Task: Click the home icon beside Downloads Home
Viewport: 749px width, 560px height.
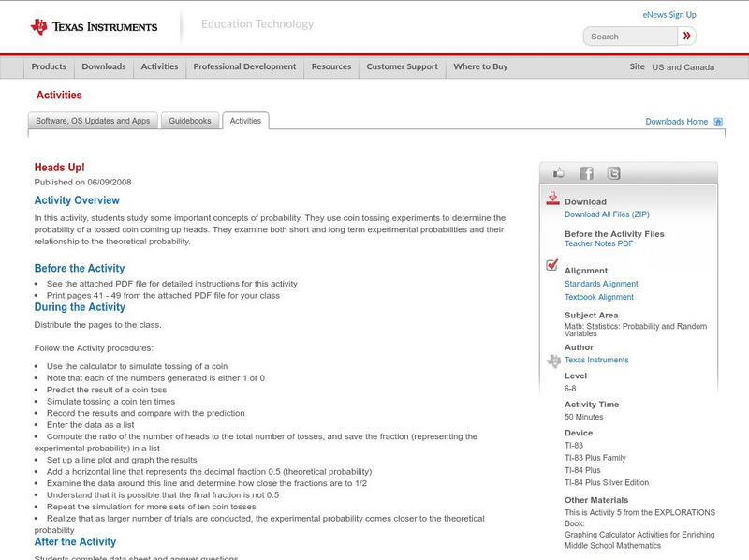Action: pos(718,122)
